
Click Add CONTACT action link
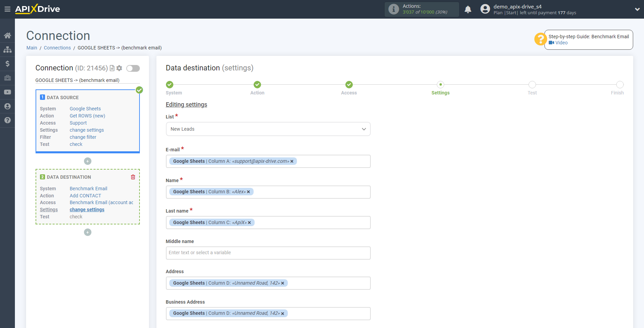pos(85,196)
